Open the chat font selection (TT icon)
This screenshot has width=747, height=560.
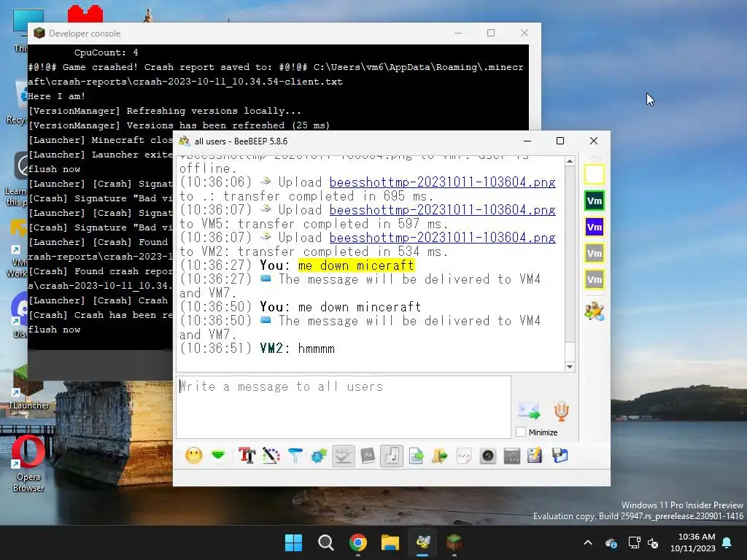click(x=247, y=456)
